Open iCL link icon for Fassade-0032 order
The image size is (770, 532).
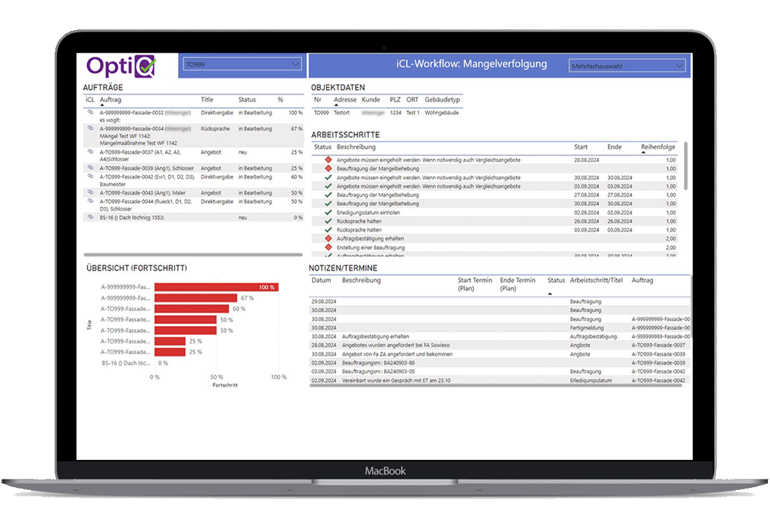point(90,112)
